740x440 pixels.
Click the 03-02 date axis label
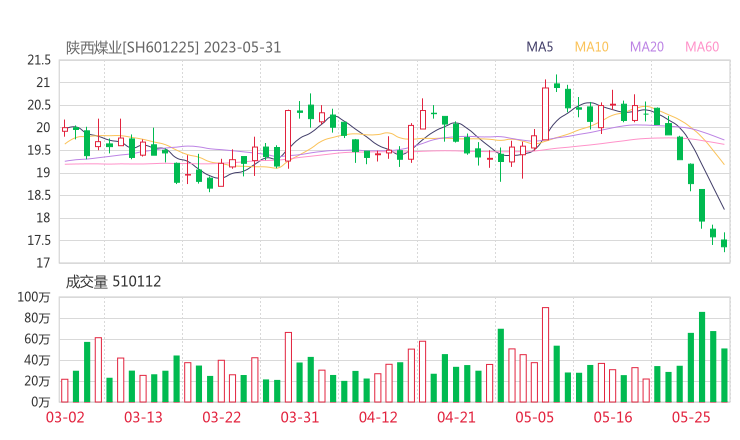pyautogui.click(x=65, y=417)
